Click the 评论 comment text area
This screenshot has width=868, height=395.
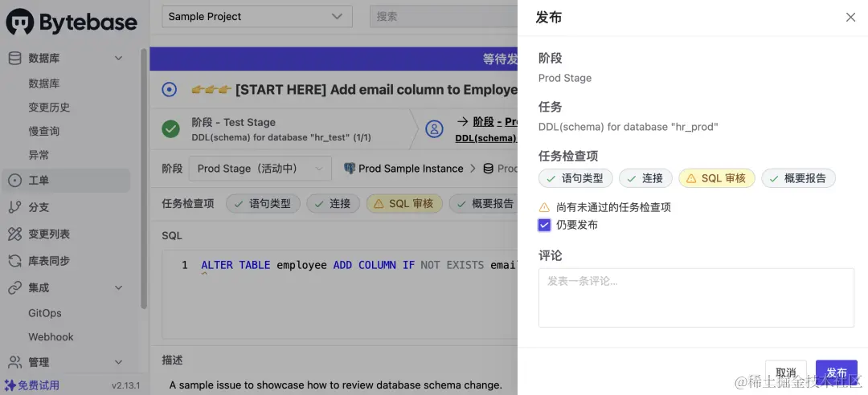coord(696,298)
